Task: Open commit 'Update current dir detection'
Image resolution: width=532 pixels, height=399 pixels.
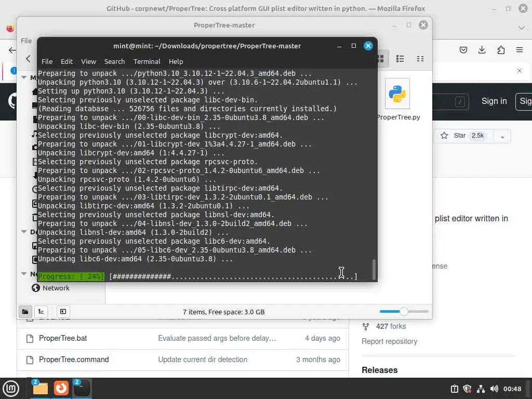Action: [x=203, y=360]
